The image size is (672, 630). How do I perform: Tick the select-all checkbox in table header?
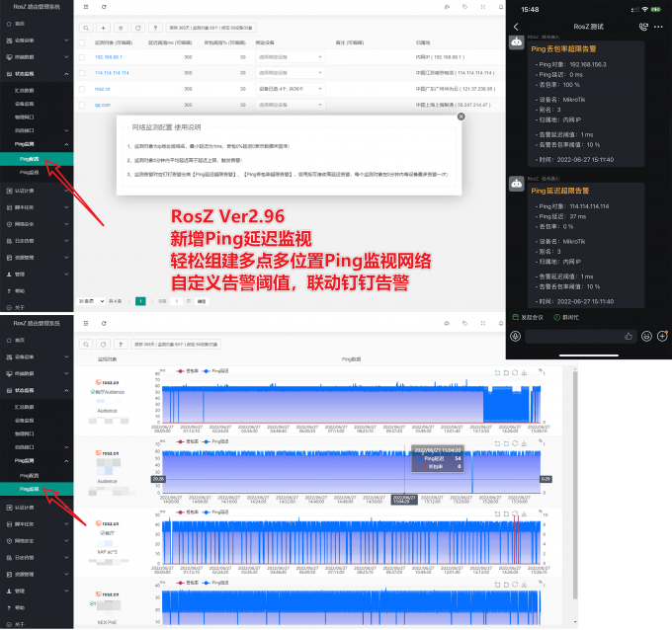click(82, 42)
